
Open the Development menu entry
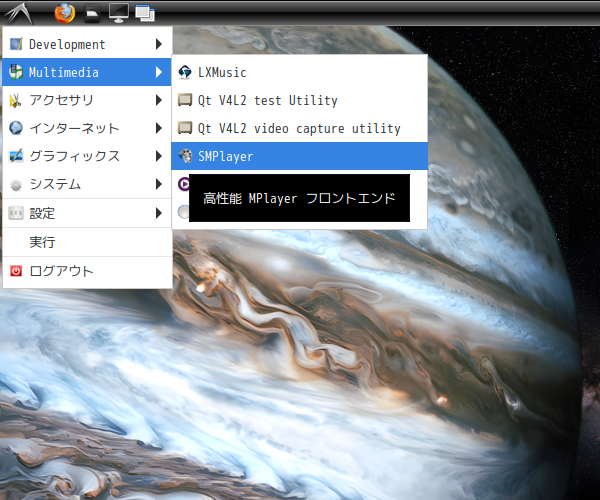coord(87,44)
